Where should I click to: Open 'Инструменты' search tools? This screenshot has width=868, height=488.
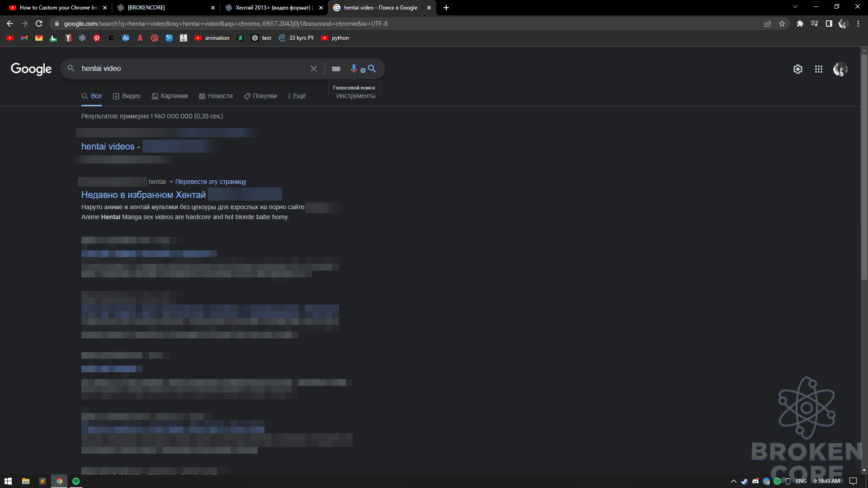click(356, 96)
